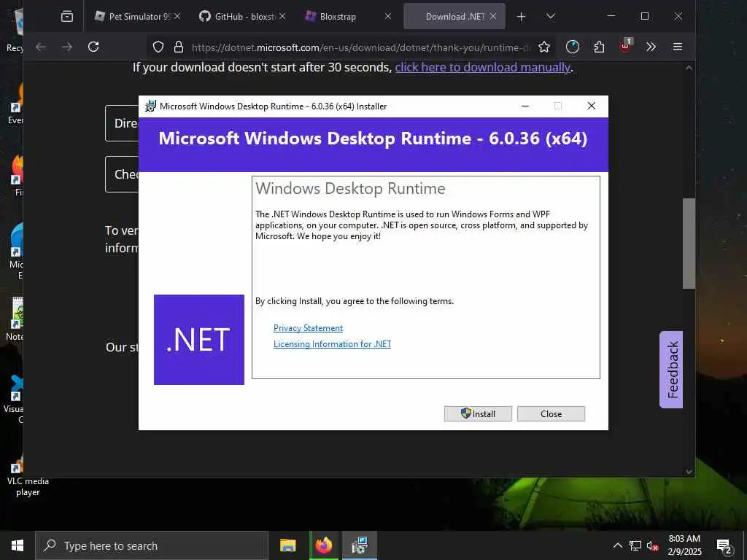Open a new browser tab with plus icon
747x560 pixels.
(x=521, y=17)
